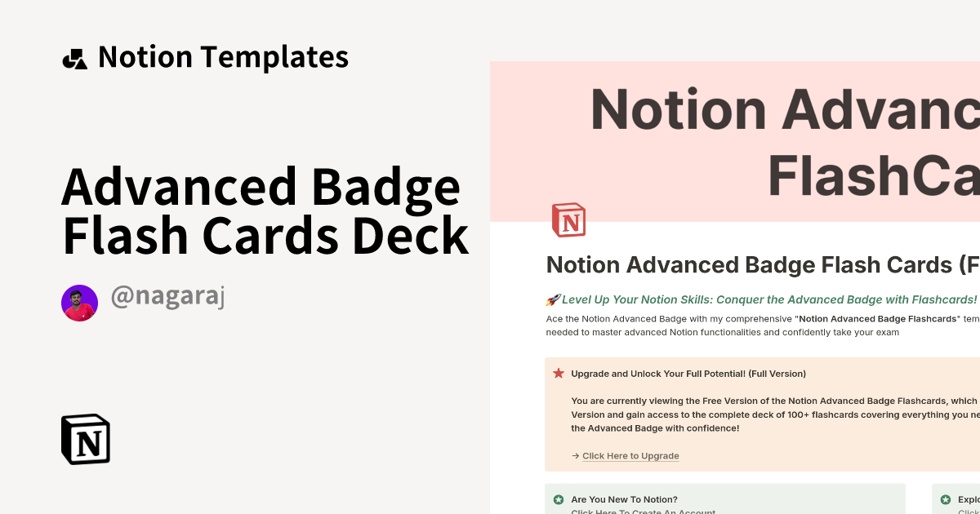Click the Notion Templates logo icon

click(x=75, y=56)
